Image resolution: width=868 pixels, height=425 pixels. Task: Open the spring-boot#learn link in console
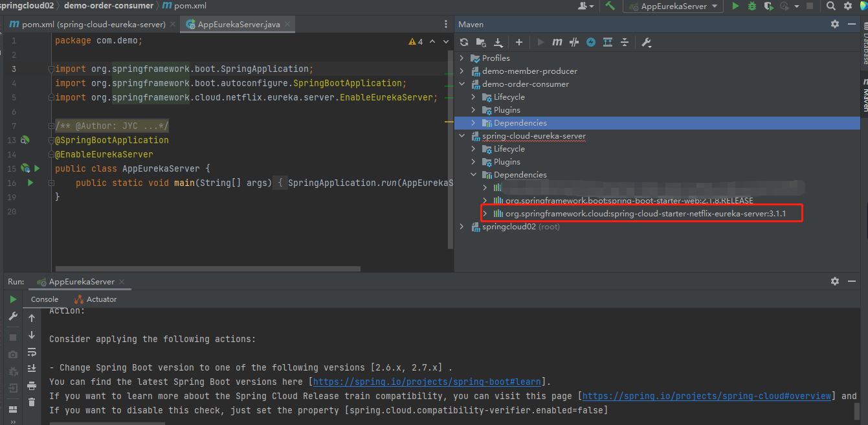pos(427,382)
